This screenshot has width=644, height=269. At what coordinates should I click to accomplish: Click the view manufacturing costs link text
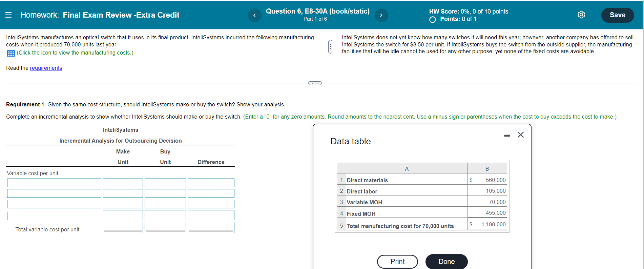75,53
